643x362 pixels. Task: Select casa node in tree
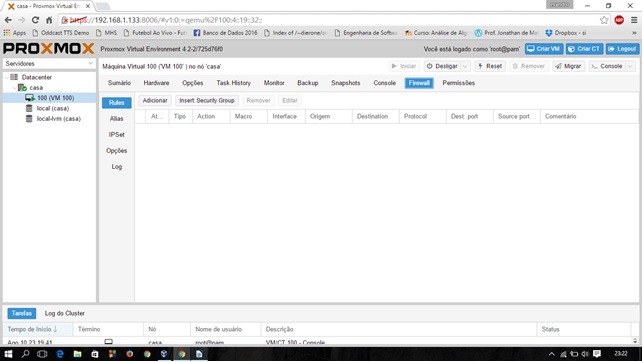point(36,88)
